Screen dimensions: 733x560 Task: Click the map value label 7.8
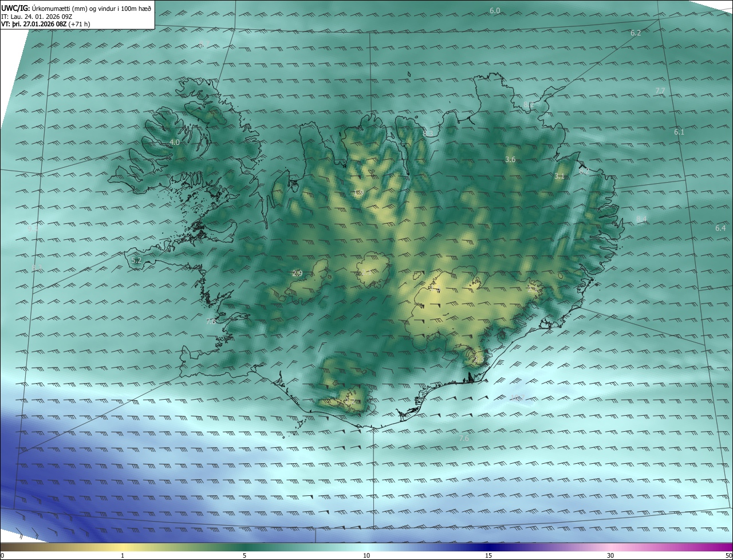pyautogui.click(x=211, y=322)
